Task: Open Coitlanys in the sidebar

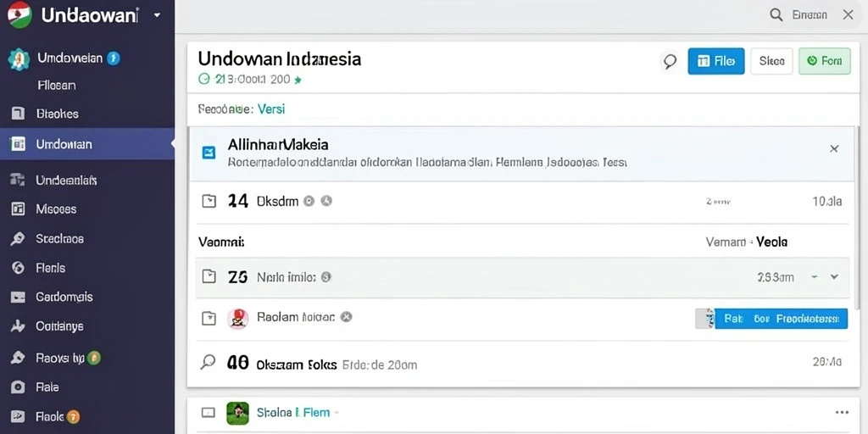Action: 60,326
